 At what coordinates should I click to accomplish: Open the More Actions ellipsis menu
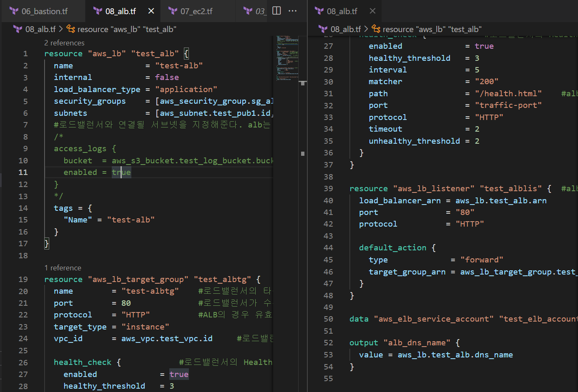(x=293, y=11)
